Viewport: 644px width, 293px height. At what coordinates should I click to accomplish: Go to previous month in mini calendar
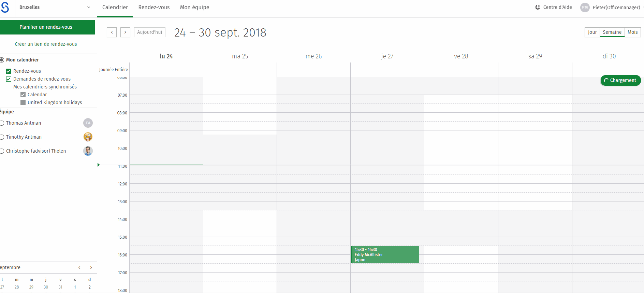[79, 267]
